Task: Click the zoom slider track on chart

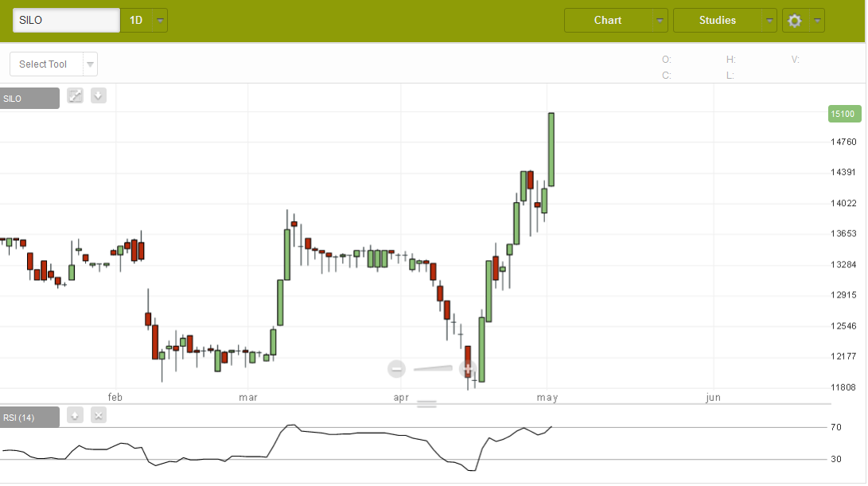Action: click(432, 368)
